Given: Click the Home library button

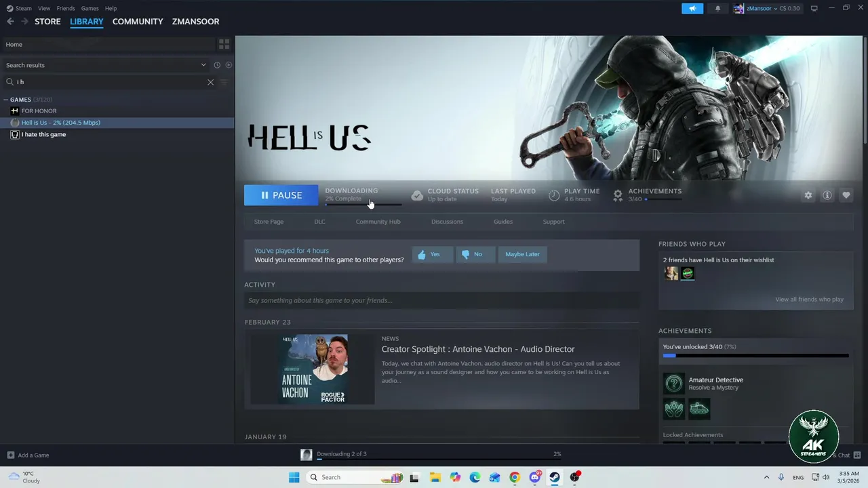Looking at the screenshot, I should [108, 45].
